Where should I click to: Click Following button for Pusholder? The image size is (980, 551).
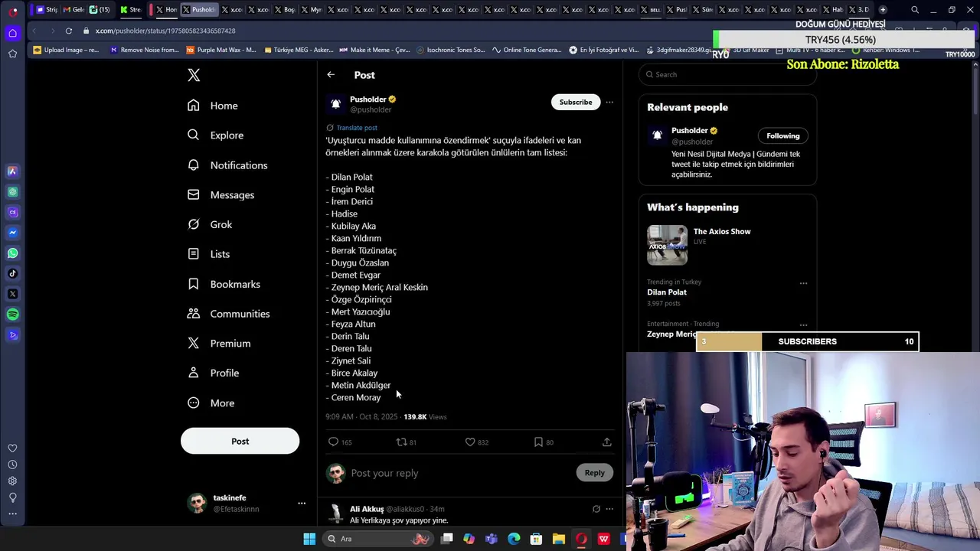point(782,135)
